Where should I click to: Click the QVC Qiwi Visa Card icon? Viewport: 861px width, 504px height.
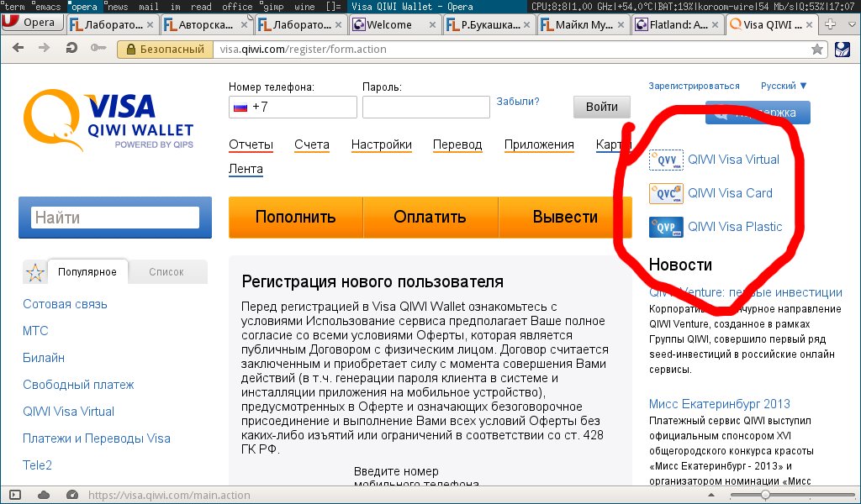pyautogui.click(x=665, y=193)
